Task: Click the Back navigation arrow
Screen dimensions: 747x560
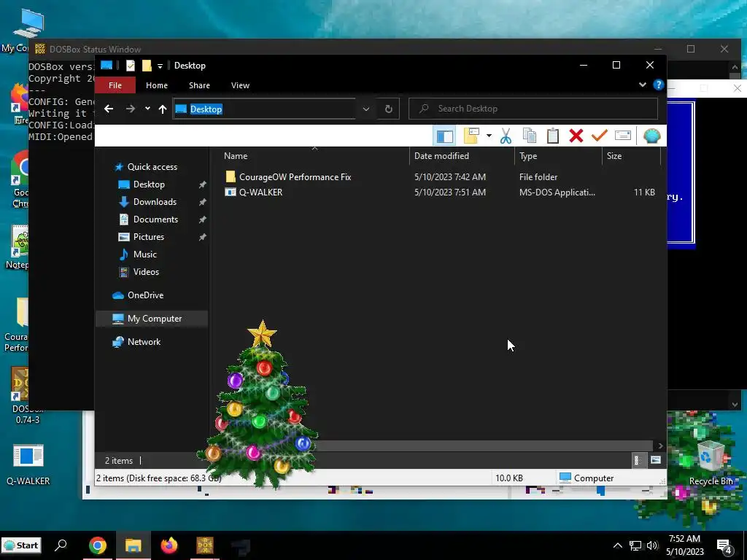Action: coord(109,109)
